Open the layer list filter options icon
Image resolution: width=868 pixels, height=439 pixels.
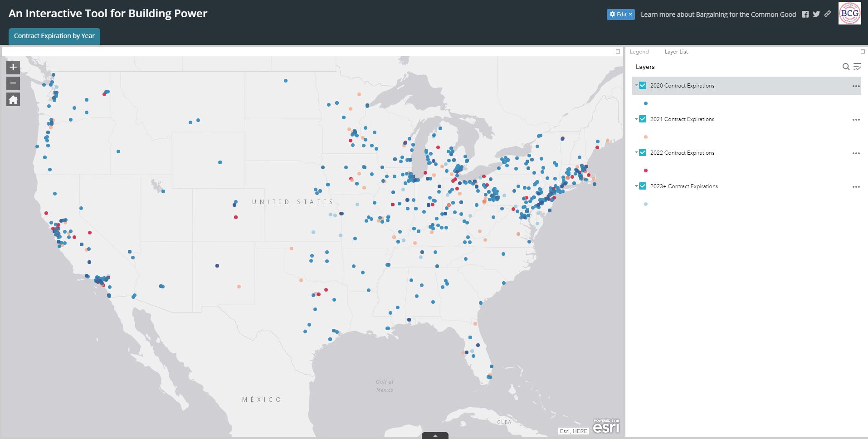tap(857, 67)
